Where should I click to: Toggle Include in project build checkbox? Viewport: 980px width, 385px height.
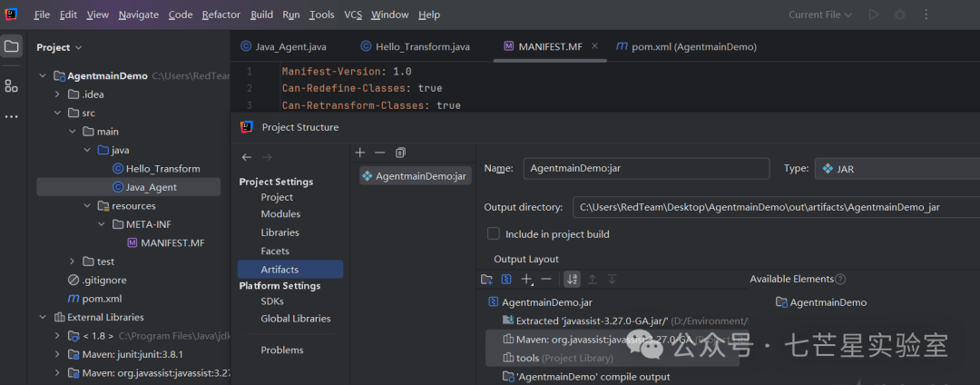[x=494, y=233]
